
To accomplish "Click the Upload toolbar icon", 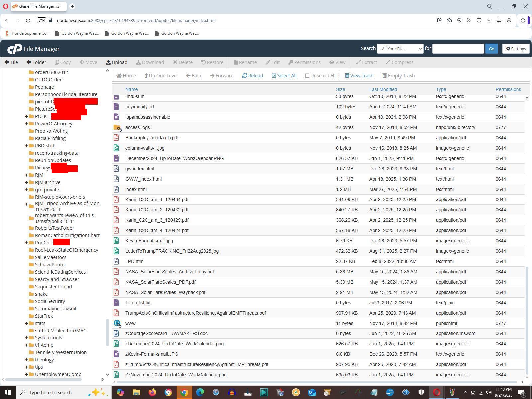I will point(116,62).
